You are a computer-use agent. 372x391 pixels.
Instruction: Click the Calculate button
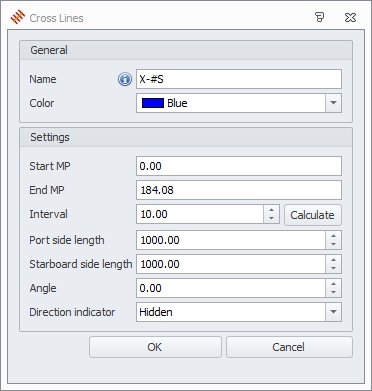tap(313, 215)
